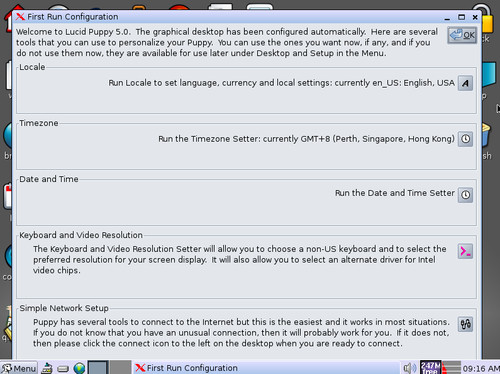Click the OK button to confirm configuration
The width and height of the screenshot is (500, 374).
pyautogui.click(x=462, y=35)
